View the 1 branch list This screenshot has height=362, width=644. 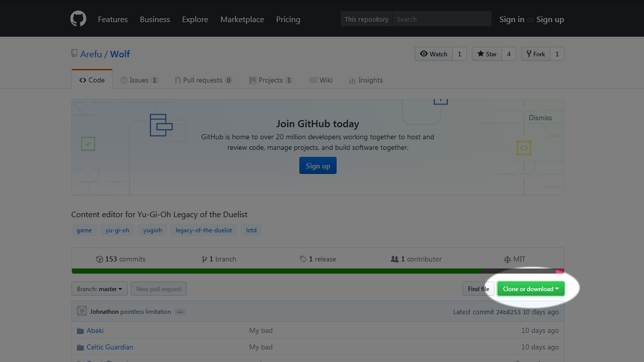click(x=219, y=259)
